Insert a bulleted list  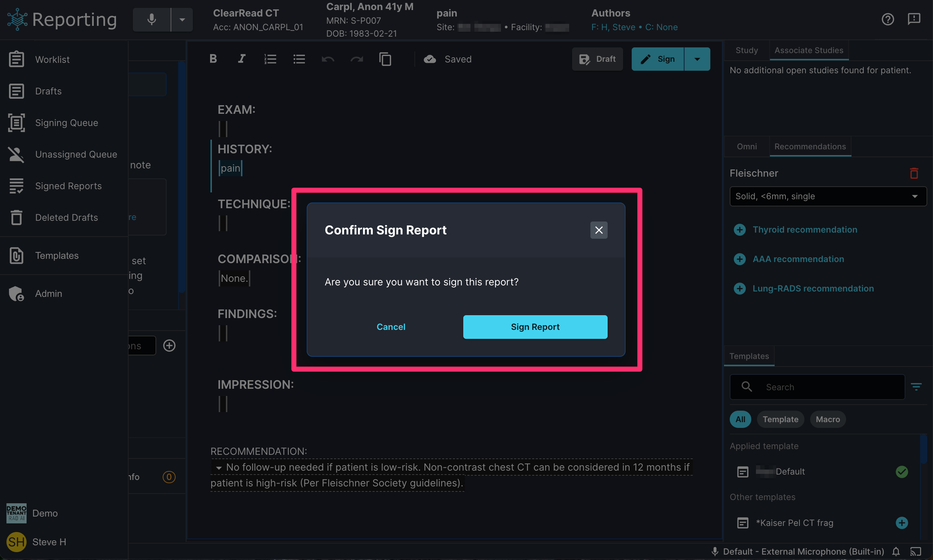point(299,59)
